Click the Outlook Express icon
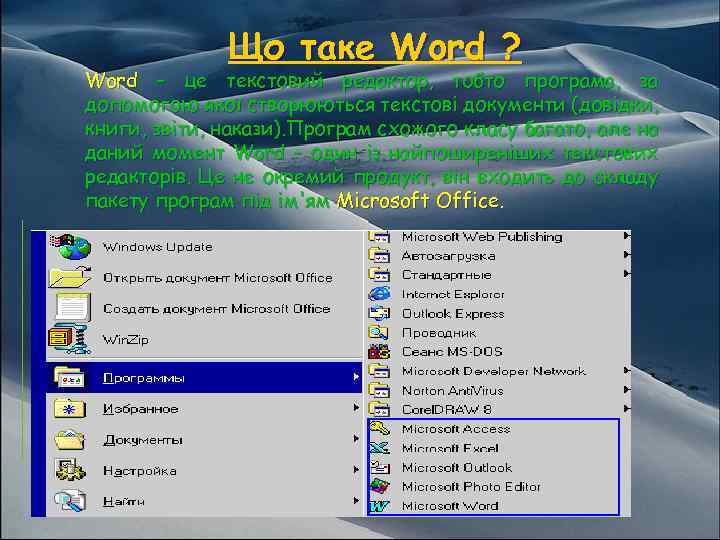Image resolution: width=720 pixels, height=540 pixels. tap(379, 313)
